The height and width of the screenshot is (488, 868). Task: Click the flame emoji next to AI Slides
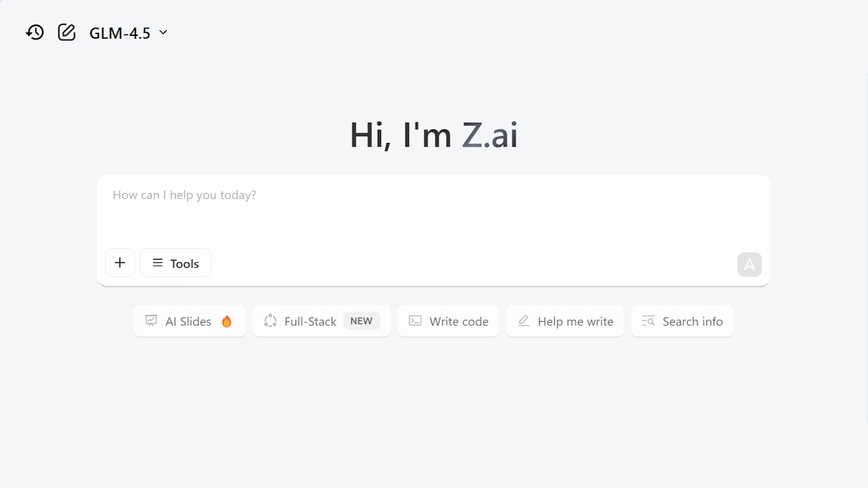[x=227, y=321]
